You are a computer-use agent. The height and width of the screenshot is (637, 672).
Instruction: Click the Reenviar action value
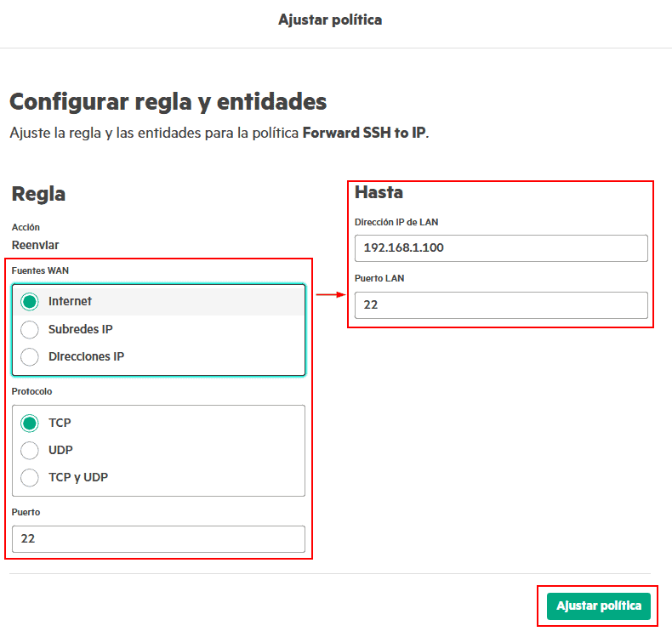coord(35,245)
